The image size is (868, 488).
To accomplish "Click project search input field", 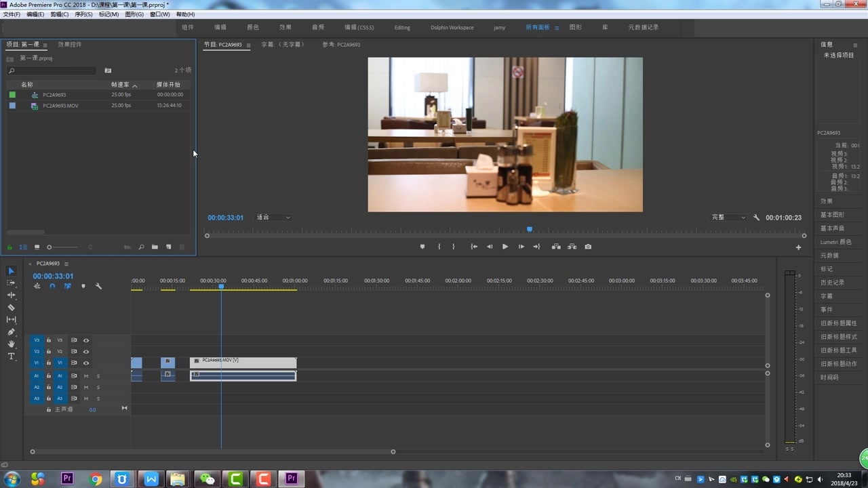I will [x=52, y=70].
